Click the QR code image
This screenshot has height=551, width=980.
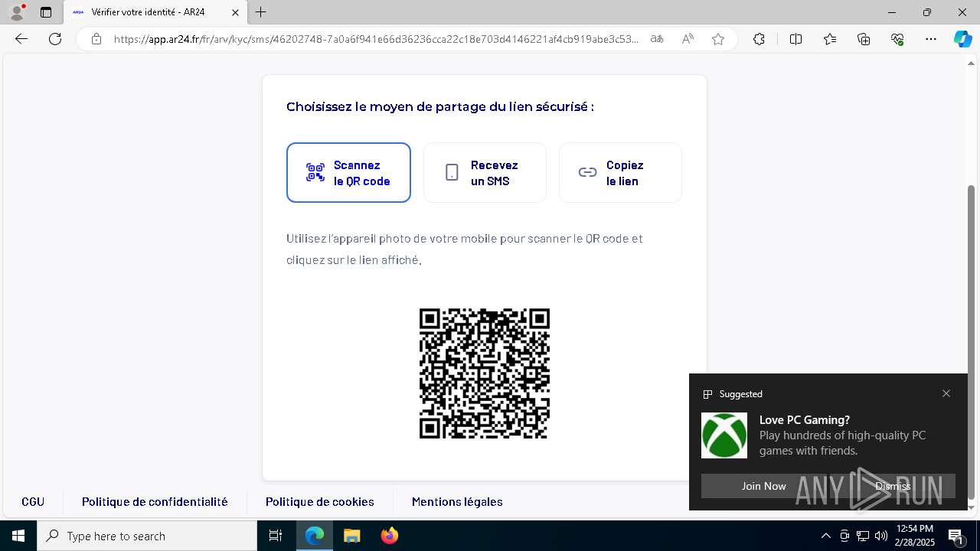tap(485, 373)
